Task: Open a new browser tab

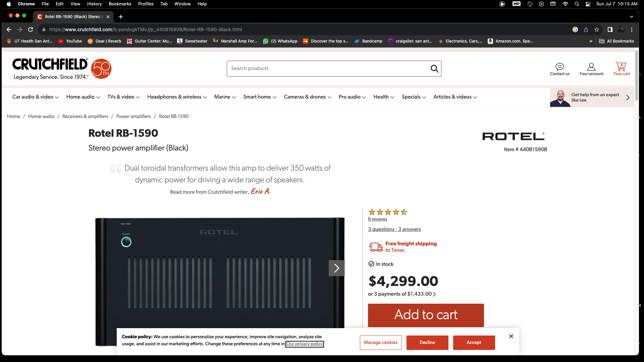Action: (121, 17)
